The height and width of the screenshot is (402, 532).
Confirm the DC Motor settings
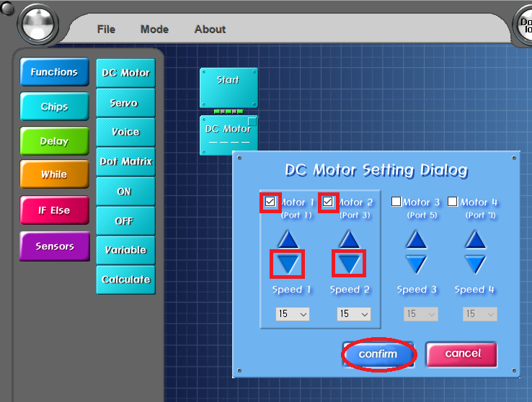point(378,354)
